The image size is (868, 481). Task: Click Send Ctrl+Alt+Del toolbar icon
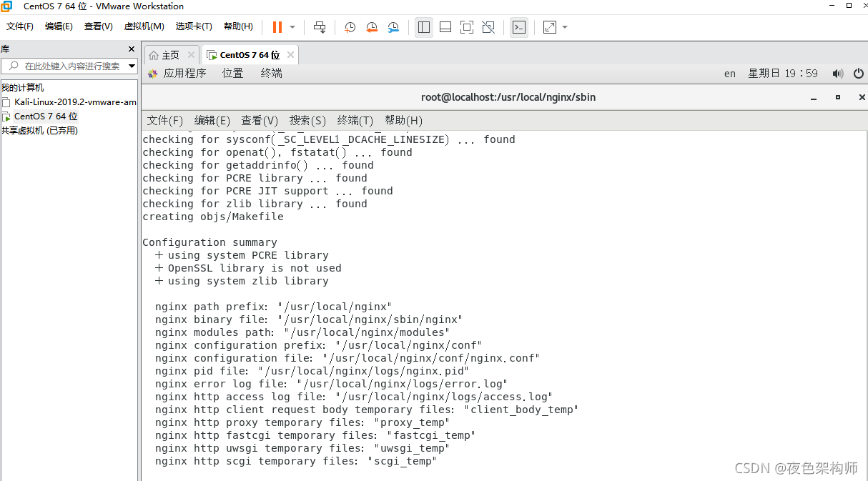[320, 27]
